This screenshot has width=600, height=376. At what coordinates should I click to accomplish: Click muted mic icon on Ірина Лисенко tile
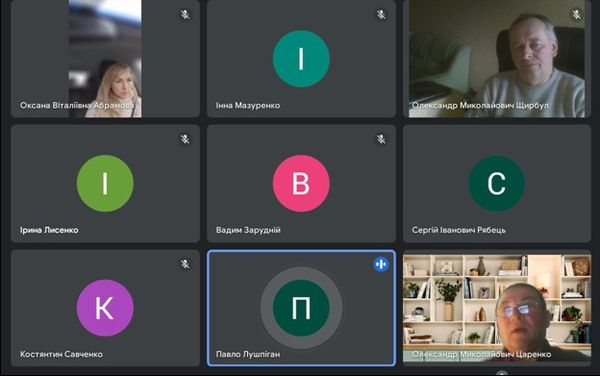click(x=185, y=139)
